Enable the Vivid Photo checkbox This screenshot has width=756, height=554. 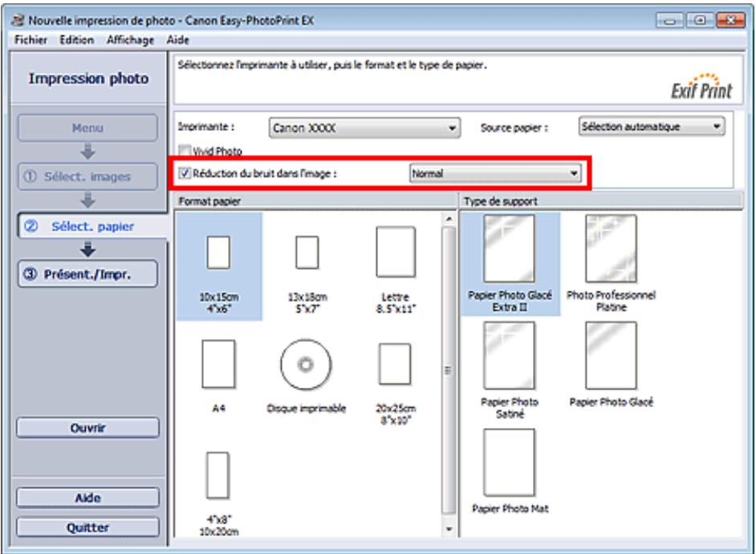point(185,151)
